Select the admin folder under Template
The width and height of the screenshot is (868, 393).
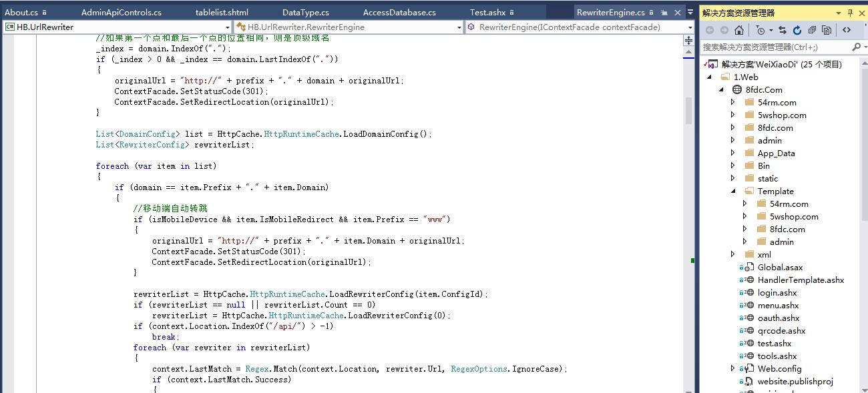pos(781,242)
